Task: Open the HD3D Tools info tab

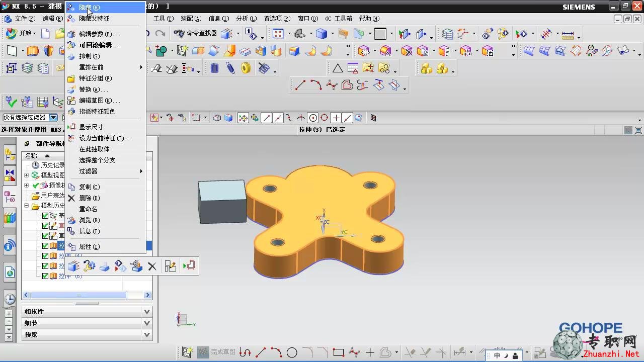Action: click(x=10, y=245)
